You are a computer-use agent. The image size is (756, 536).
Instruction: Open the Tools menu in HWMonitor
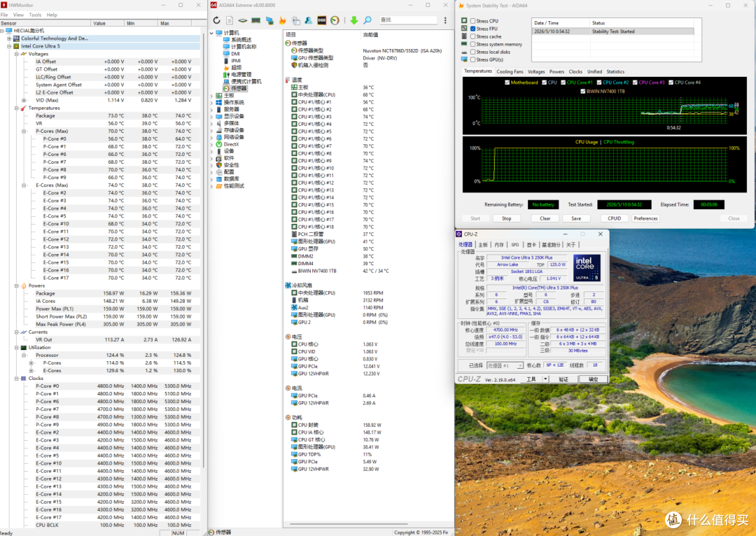click(35, 15)
